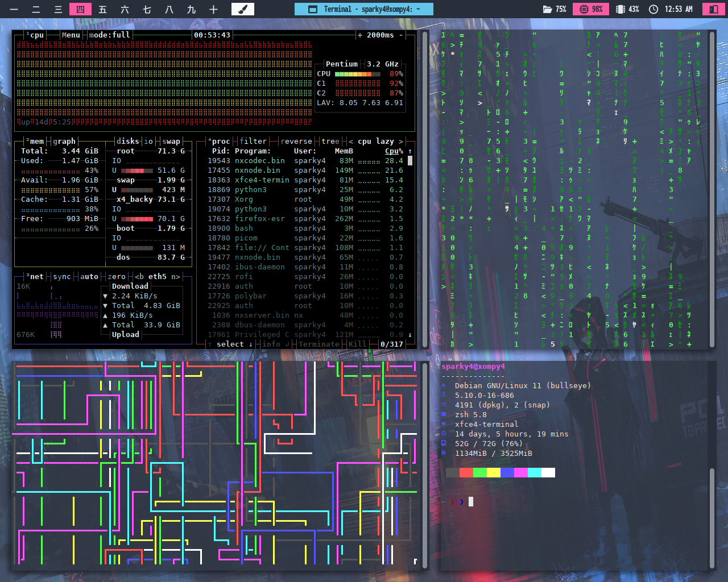Click the terminal window icon in title
This screenshot has width=728, height=582.
(312, 9)
